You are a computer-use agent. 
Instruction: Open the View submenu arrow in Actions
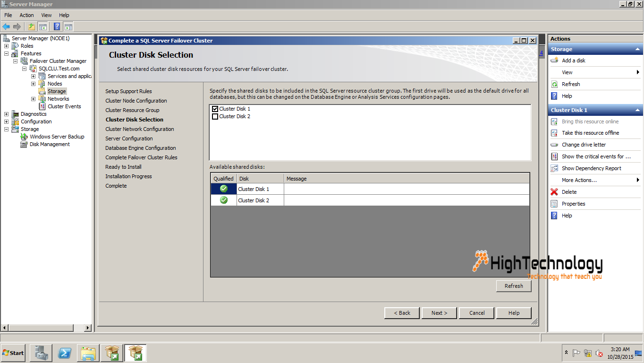click(638, 72)
